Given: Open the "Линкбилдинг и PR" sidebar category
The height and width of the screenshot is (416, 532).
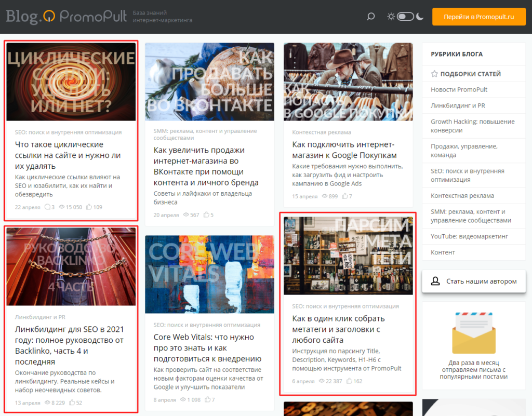Looking at the screenshot, I should [x=458, y=105].
